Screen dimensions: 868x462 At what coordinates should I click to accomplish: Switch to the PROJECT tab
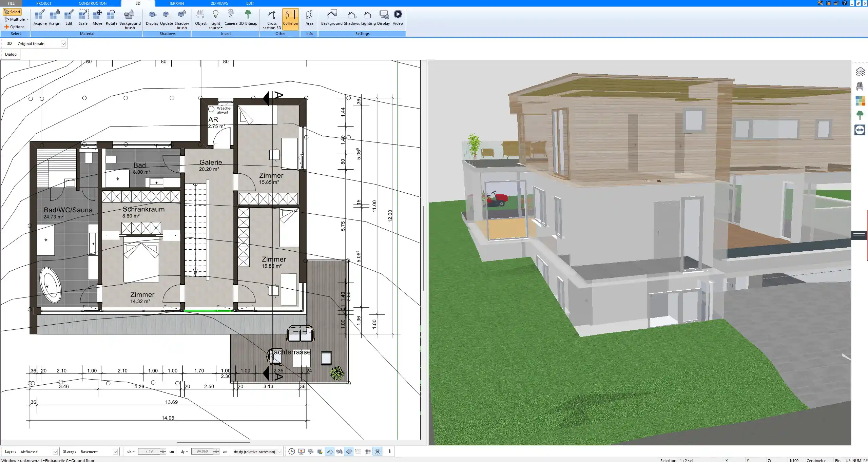pos(44,3)
